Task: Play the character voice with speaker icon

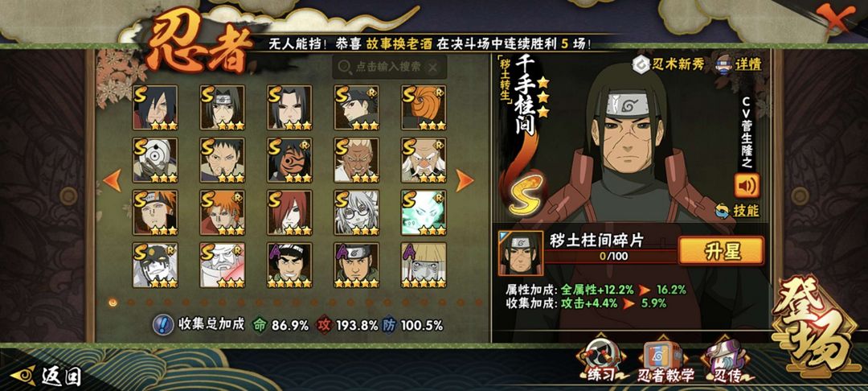Action: click(747, 186)
